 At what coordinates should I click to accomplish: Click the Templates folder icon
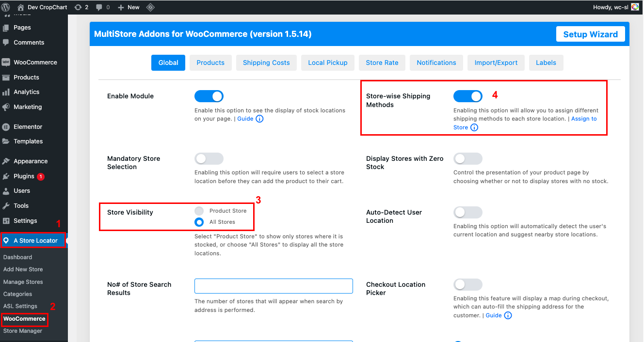tap(6, 141)
